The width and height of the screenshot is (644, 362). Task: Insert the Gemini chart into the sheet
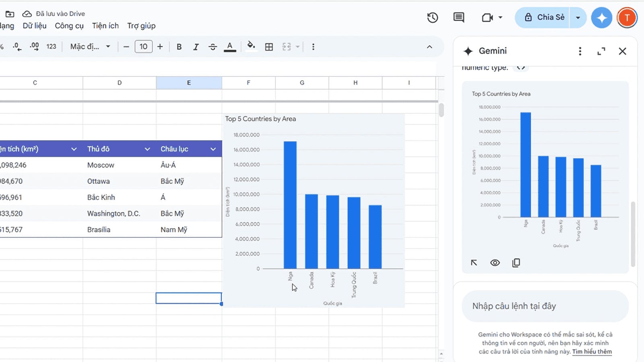[474, 263]
